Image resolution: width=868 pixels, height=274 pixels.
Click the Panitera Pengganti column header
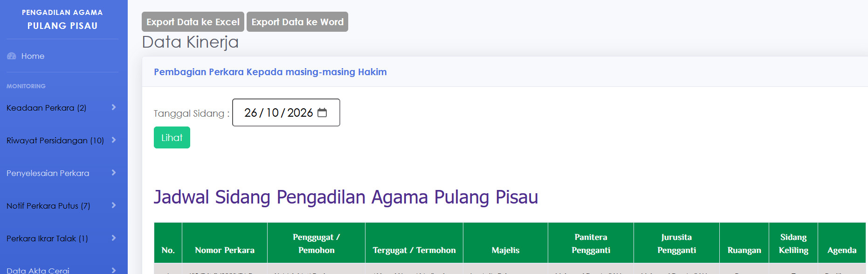click(x=591, y=243)
